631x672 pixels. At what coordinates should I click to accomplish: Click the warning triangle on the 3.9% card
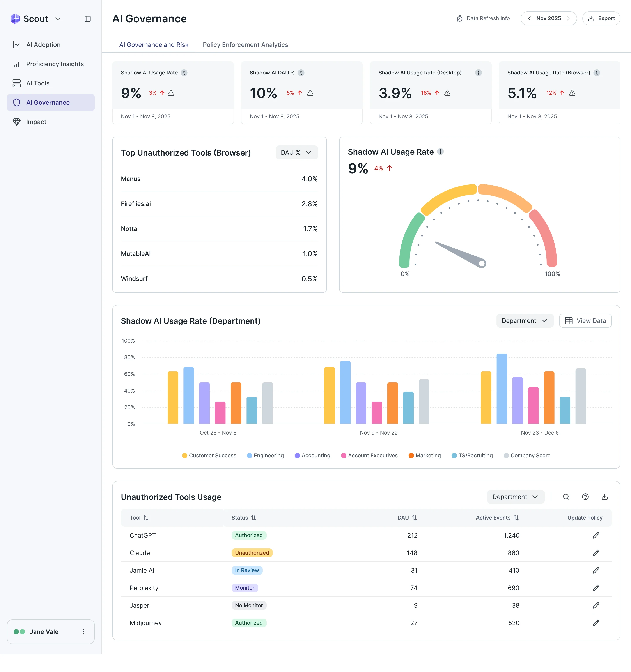[447, 93]
